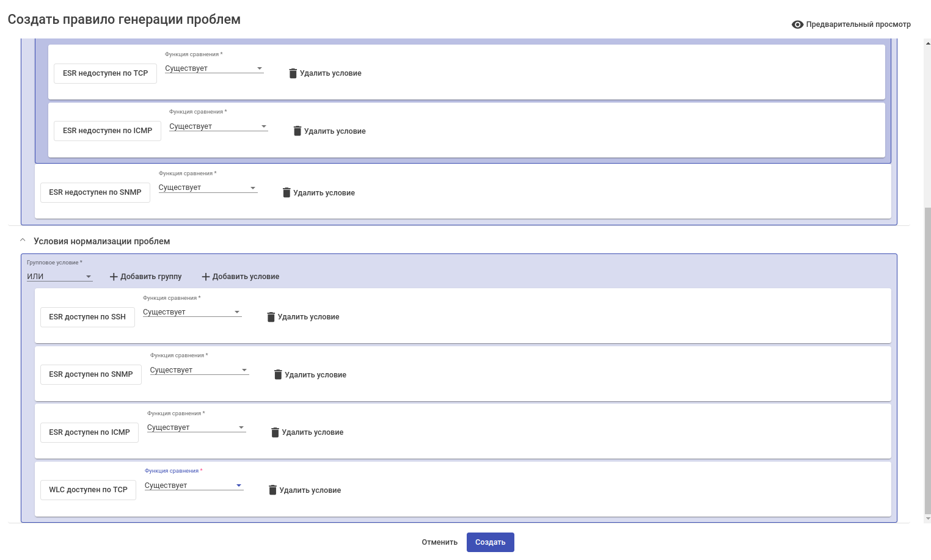Screen dimensions: 931x560
Task: Click trash icon for ESR доступен по ICMP
Action: 275,432
